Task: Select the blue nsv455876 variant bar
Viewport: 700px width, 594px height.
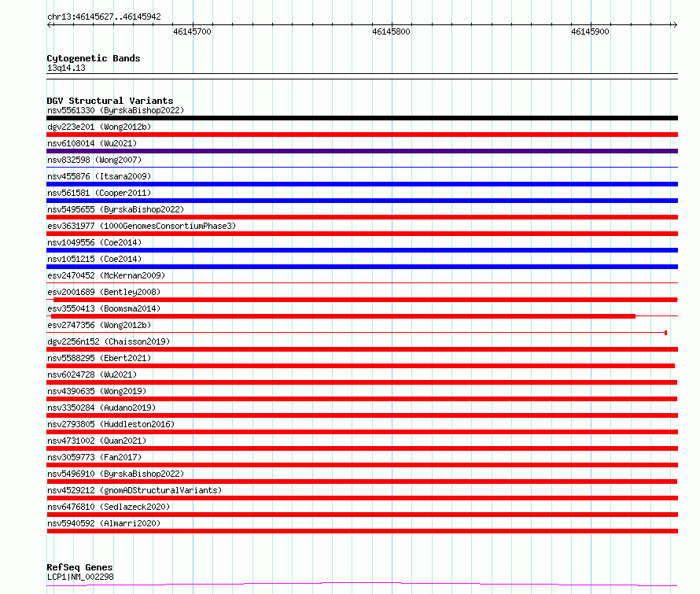Action: pos(362,184)
